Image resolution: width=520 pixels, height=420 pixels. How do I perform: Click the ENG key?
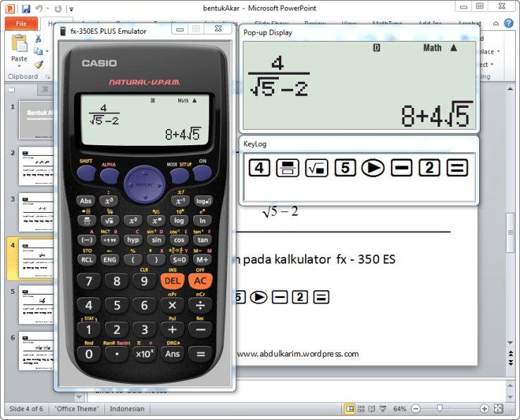110,260
